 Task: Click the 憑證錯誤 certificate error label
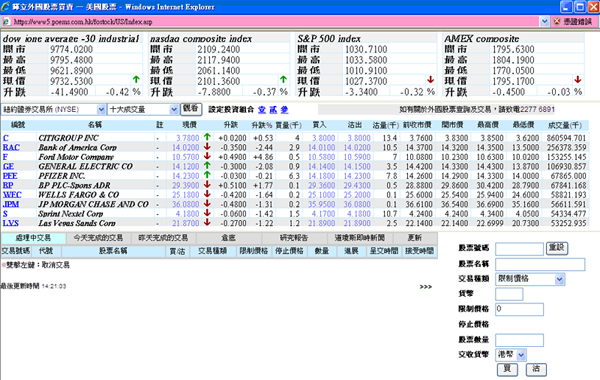point(578,22)
